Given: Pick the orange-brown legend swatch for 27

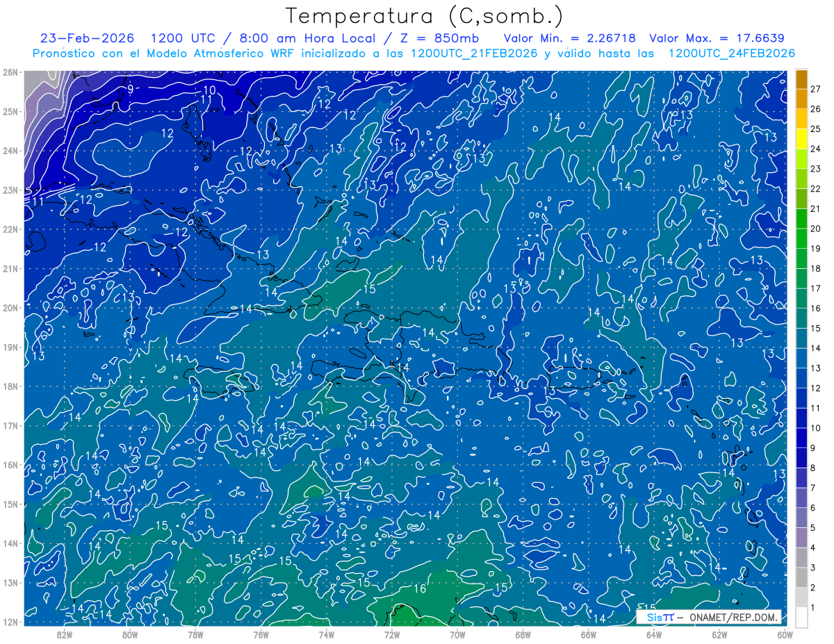Looking at the screenshot, I should pyautogui.click(x=801, y=79).
